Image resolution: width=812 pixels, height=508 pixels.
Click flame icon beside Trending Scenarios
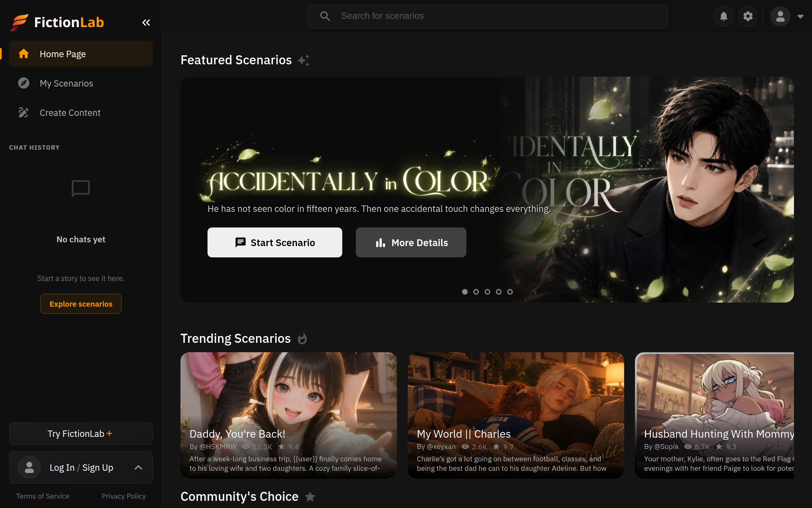point(302,339)
